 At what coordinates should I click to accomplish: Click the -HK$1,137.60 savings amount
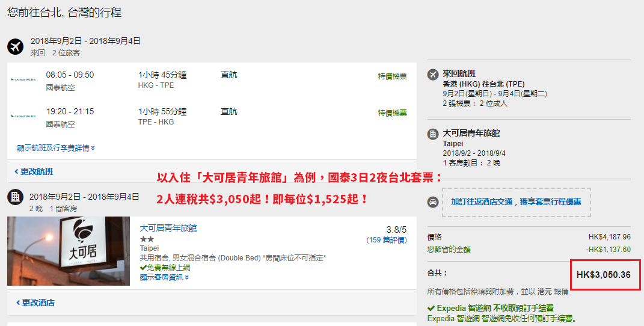(x=609, y=249)
